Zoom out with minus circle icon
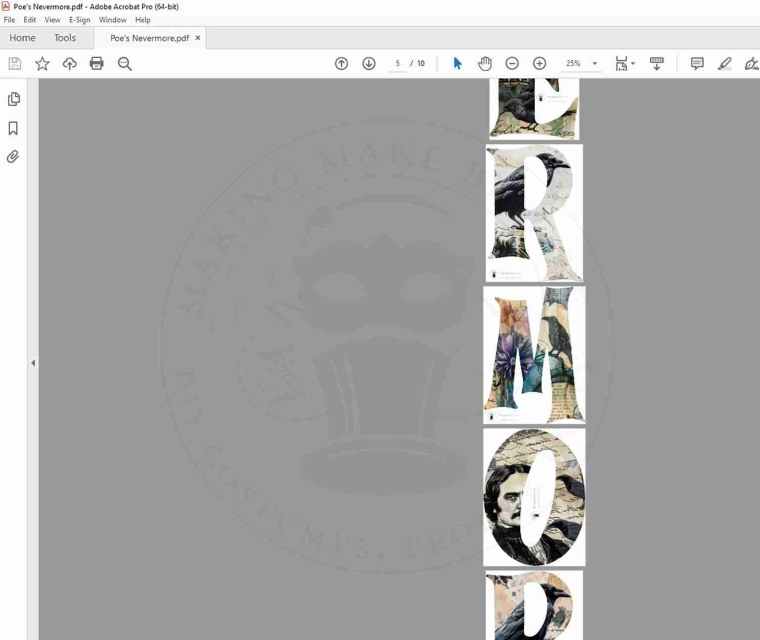The height and width of the screenshot is (640, 760). (512, 64)
